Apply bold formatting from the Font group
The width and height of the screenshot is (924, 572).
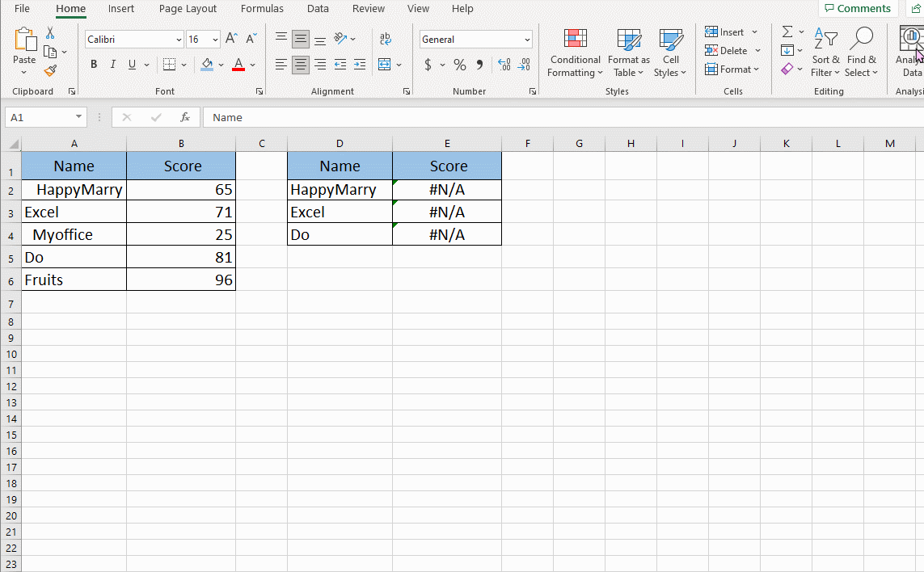pos(94,64)
